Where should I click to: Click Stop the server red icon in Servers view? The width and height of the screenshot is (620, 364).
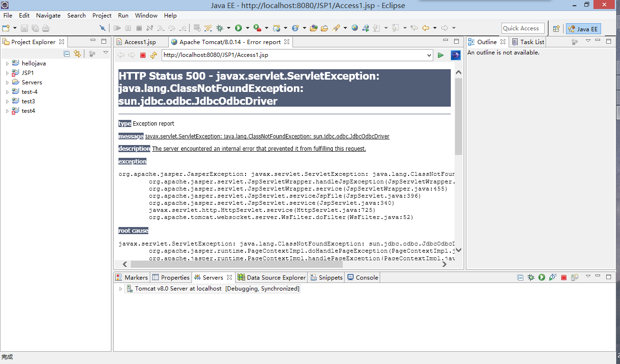coord(564,277)
